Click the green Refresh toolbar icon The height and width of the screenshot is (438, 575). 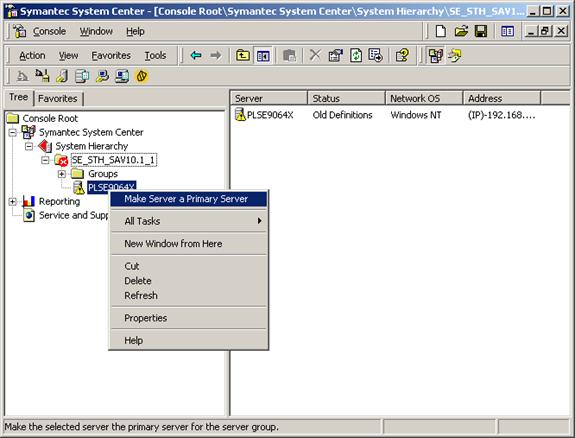coord(356,55)
